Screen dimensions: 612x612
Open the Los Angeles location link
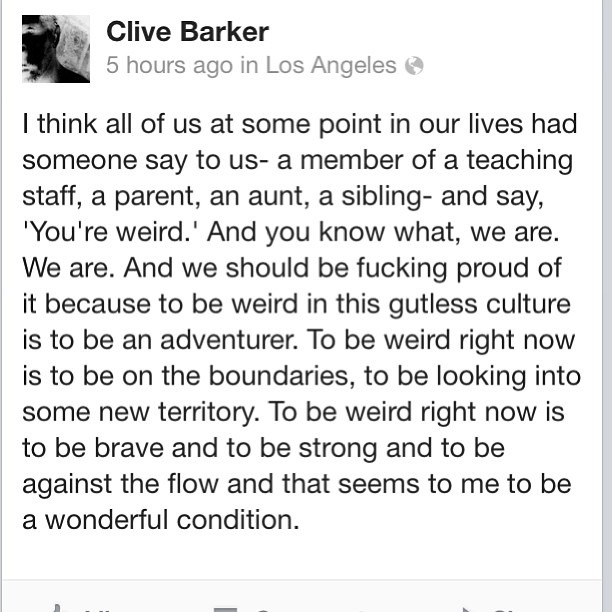coord(331,65)
